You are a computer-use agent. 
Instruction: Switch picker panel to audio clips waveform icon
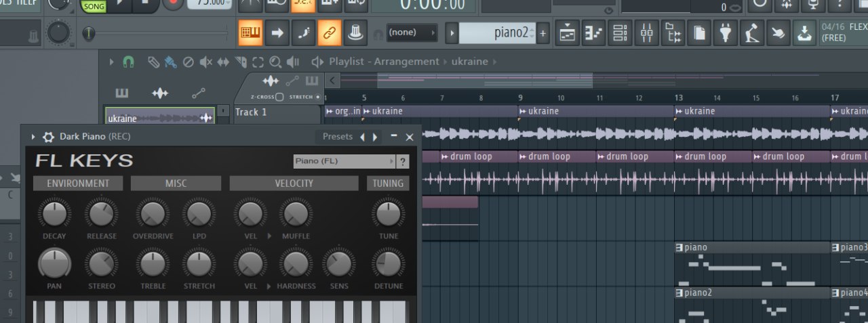click(x=160, y=93)
